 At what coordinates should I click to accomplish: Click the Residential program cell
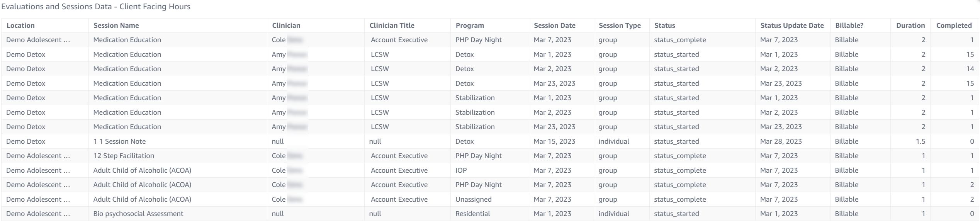(x=472, y=214)
